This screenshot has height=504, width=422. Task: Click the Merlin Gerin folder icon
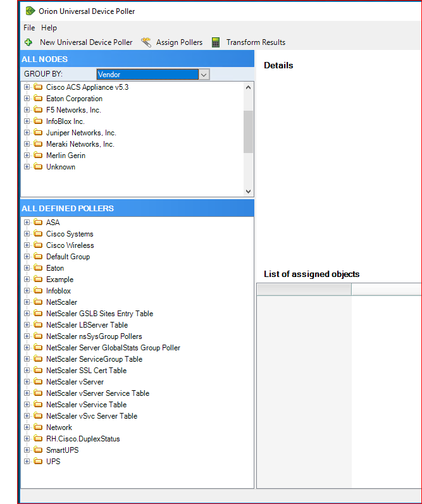pos(38,155)
